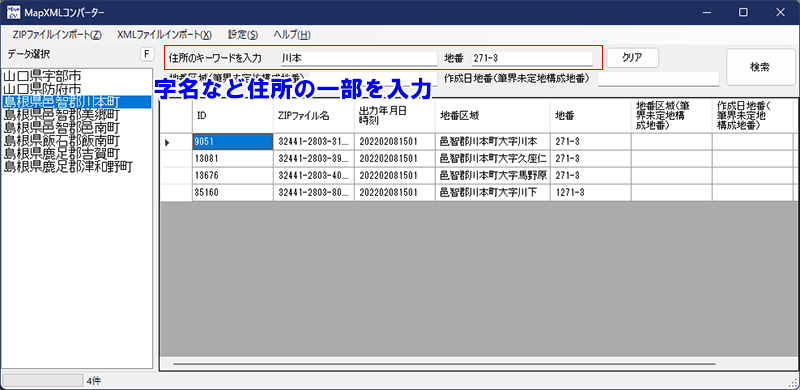Click ZIP file cell 32441-2803-31...
This screenshot has height=390, width=800.
point(314,142)
